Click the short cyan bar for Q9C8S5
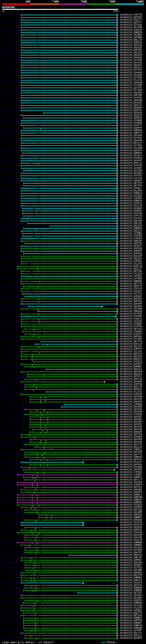146x644 pixels. pyautogui.click(x=81, y=113)
